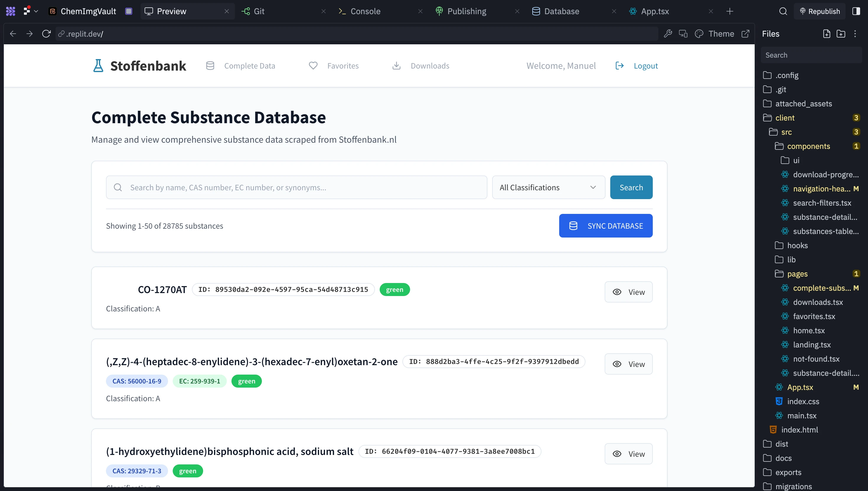
Task: Click the stop button next to ChemImgVault
Action: 128,11
